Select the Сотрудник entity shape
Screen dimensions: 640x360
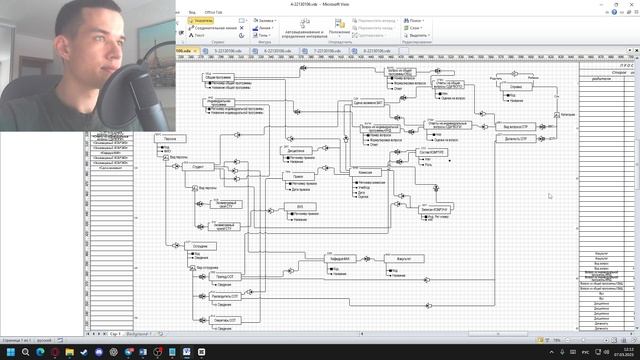[x=200, y=246]
